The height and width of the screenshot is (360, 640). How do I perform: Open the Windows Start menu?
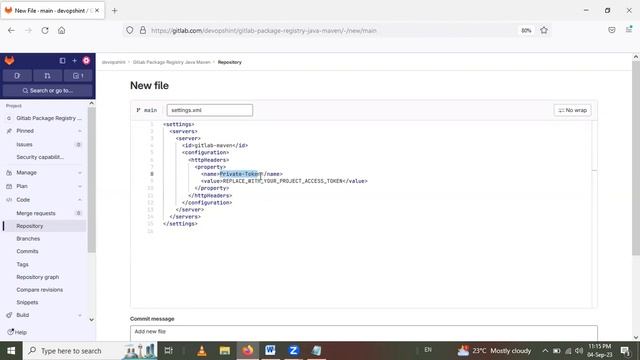(11, 351)
